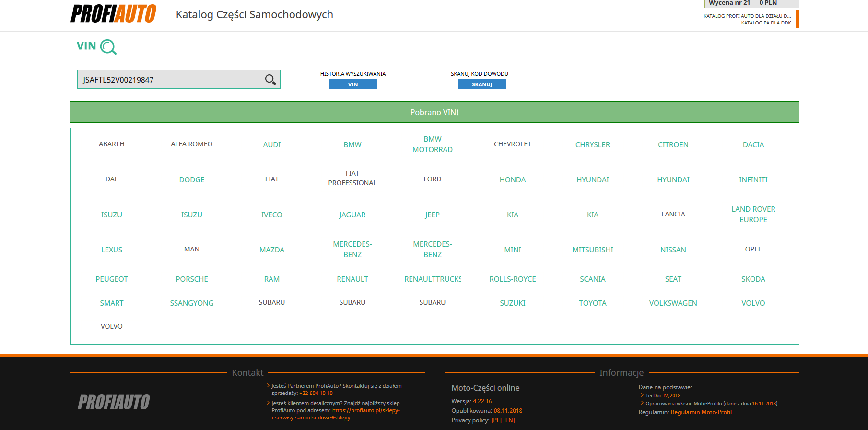Choose the DACIA brand

[x=753, y=144]
